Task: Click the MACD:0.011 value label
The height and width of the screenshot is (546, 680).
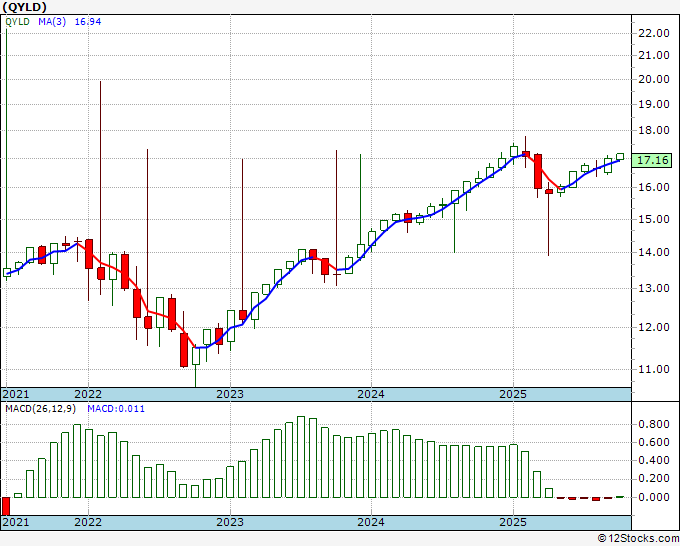Action: point(116,409)
